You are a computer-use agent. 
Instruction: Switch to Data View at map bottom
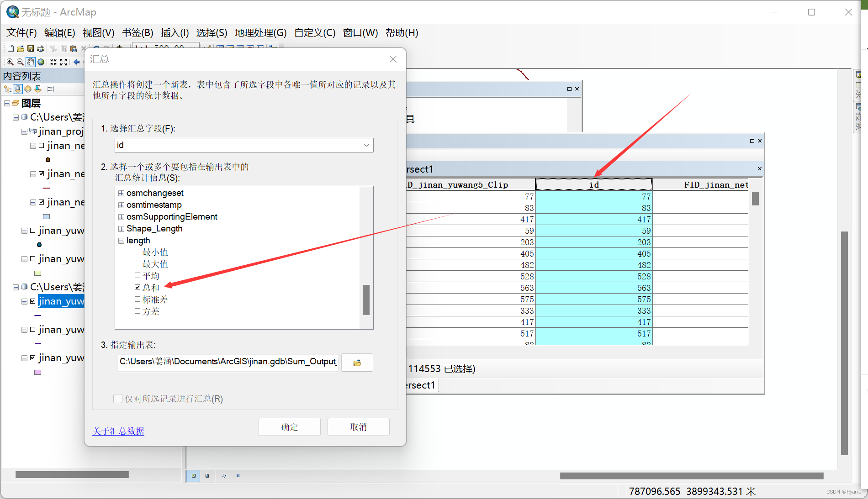(x=194, y=476)
